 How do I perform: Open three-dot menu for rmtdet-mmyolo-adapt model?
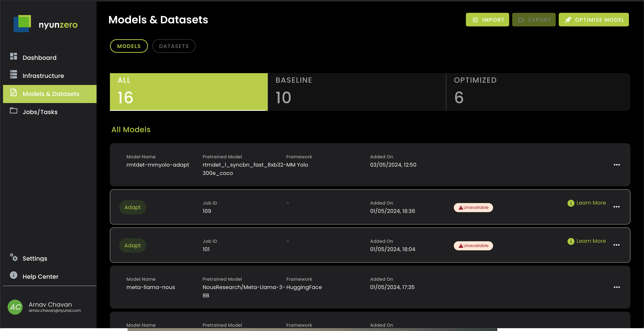(617, 165)
